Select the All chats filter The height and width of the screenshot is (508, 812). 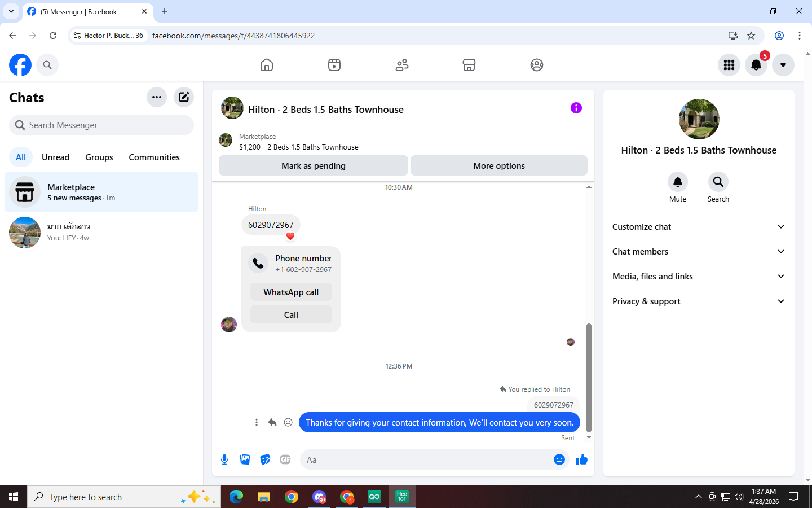point(21,157)
